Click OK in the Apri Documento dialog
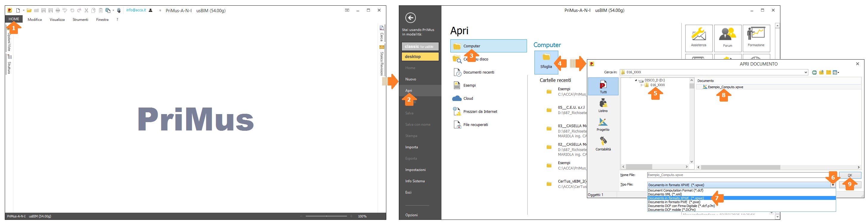This screenshot has width=868, height=224. coord(850,175)
